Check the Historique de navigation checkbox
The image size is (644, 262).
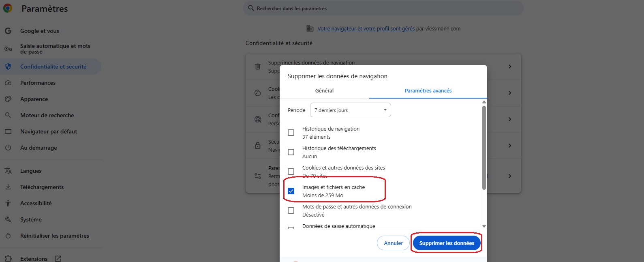[291, 133]
